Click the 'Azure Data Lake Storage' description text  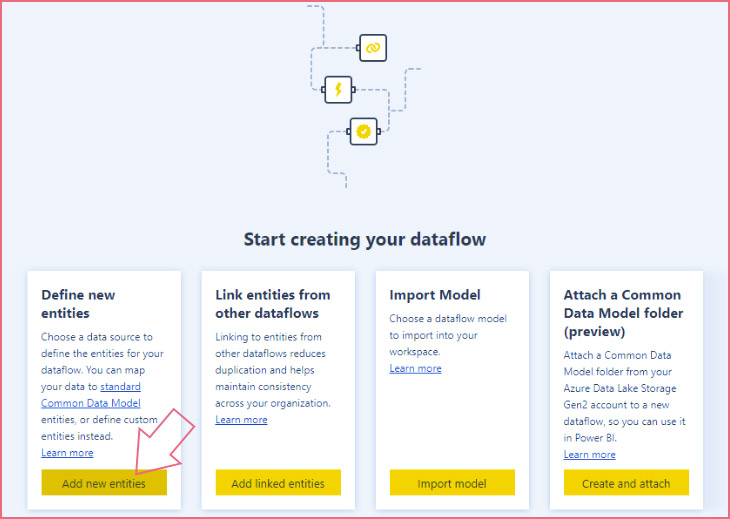(x=620, y=388)
